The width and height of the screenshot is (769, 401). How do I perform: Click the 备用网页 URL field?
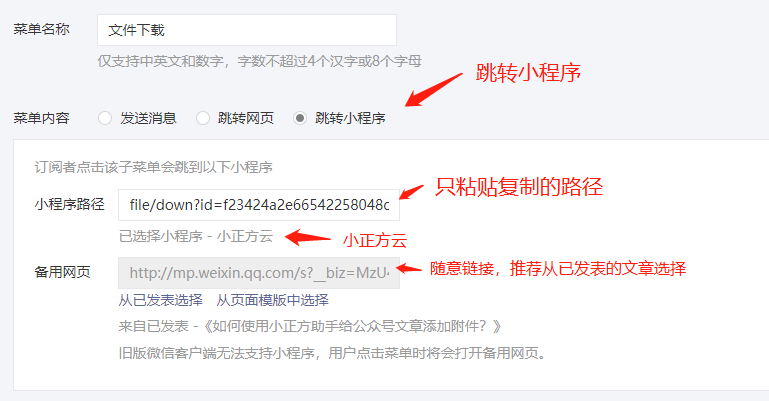259,273
